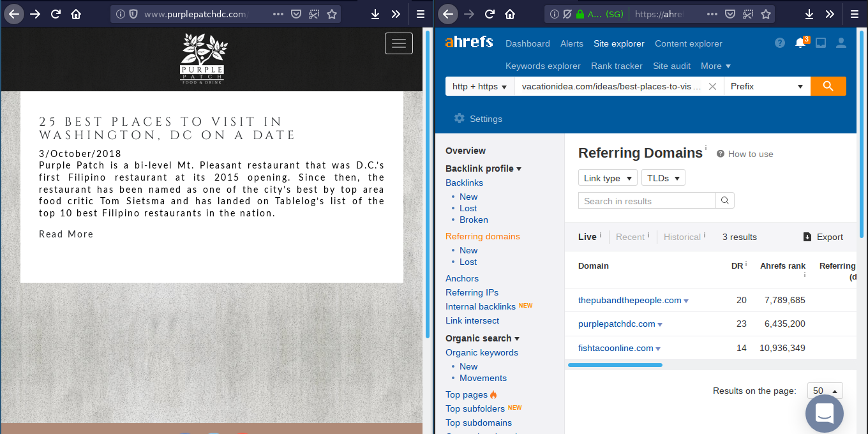Switch to the Recent results tab

click(x=631, y=237)
